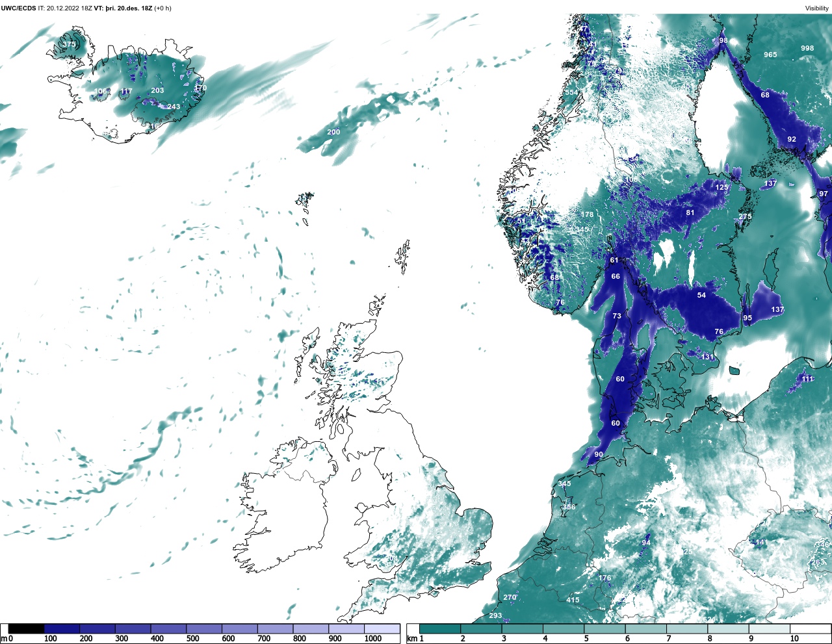This screenshot has width=832, height=644.
Task: Click the '10' label on the km legend
Action: 794,639
